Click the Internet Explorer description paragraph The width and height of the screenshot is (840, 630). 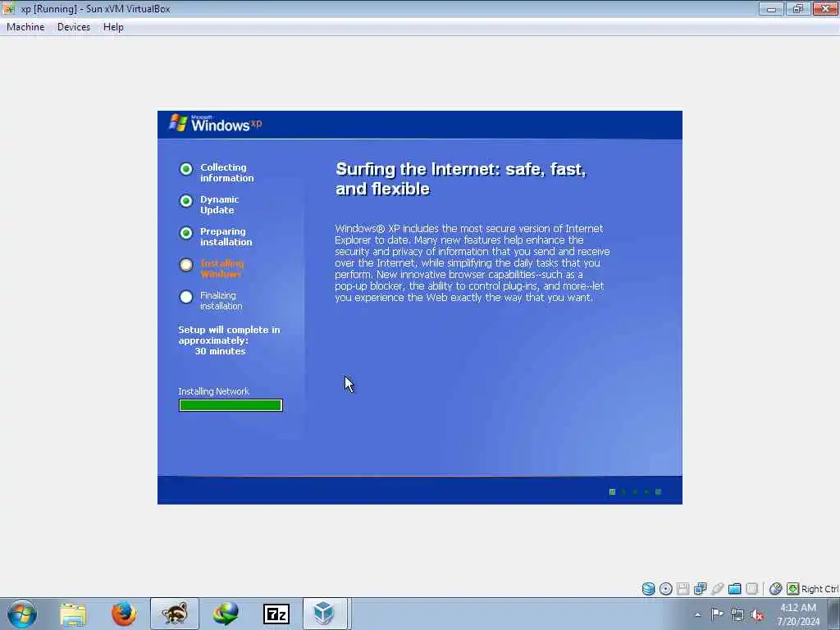472,263
